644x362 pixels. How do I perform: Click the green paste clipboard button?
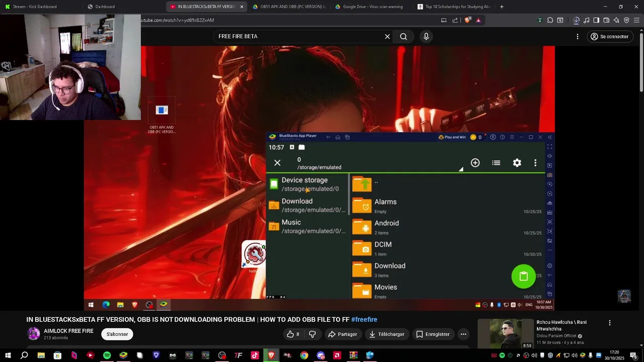[523, 277]
